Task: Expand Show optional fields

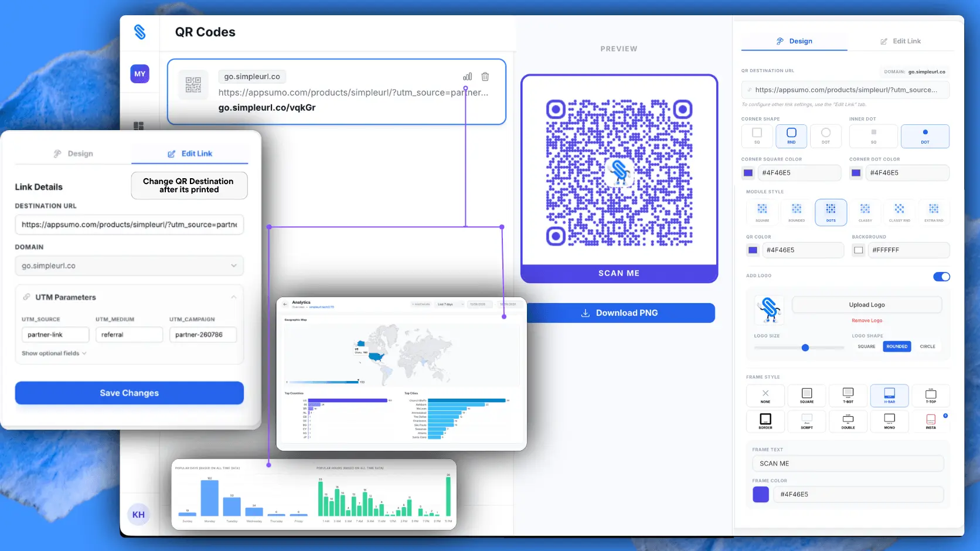Action: point(54,353)
